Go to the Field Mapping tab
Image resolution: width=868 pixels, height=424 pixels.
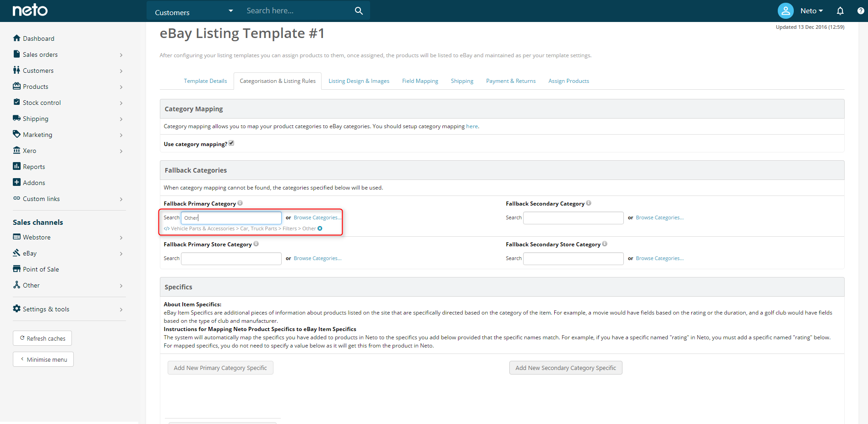coord(420,81)
